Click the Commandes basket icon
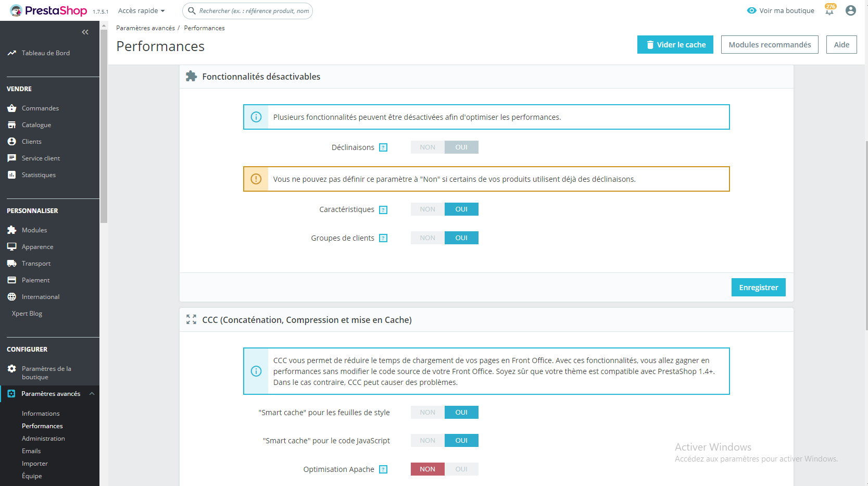The width and height of the screenshot is (868, 486). (x=11, y=108)
